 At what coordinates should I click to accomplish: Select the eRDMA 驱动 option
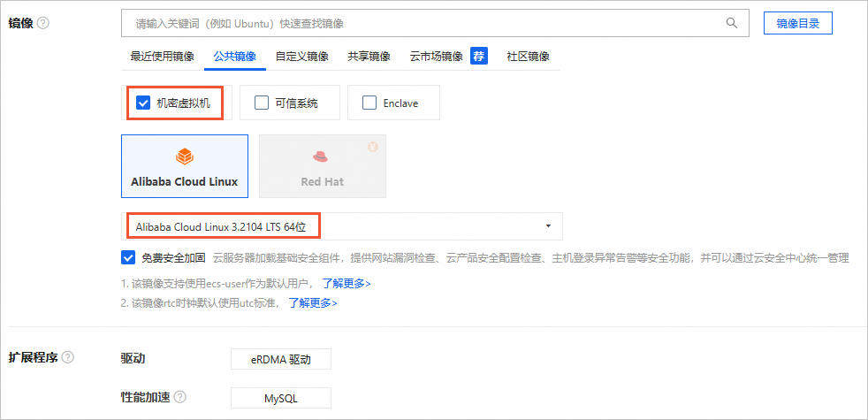(281, 359)
